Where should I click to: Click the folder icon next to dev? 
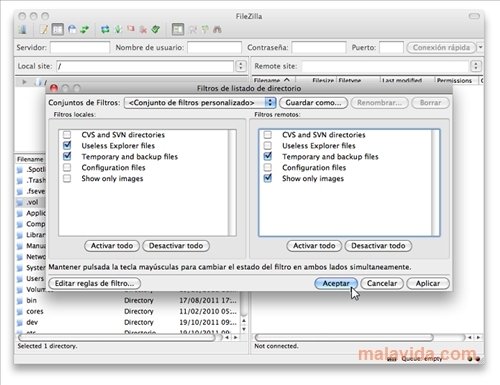[x=20, y=323]
